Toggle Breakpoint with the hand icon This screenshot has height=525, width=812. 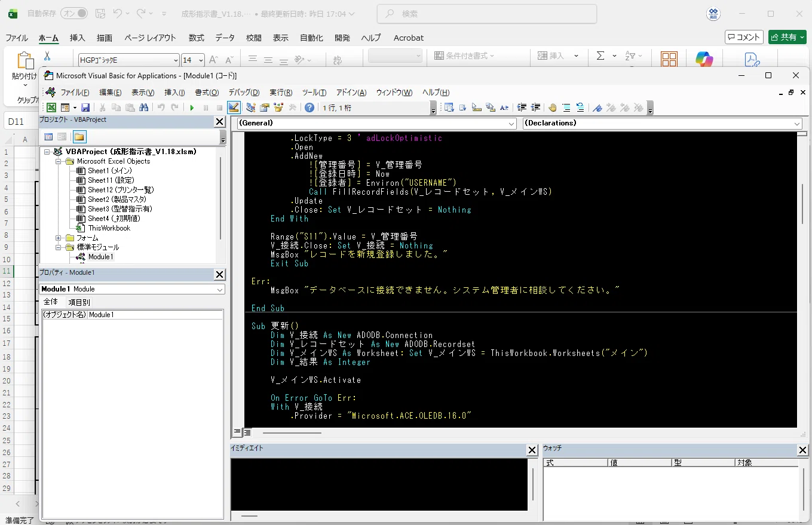click(553, 108)
